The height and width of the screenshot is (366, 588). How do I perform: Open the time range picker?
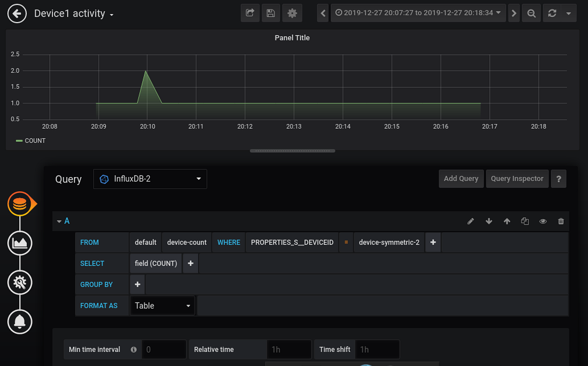click(418, 13)
